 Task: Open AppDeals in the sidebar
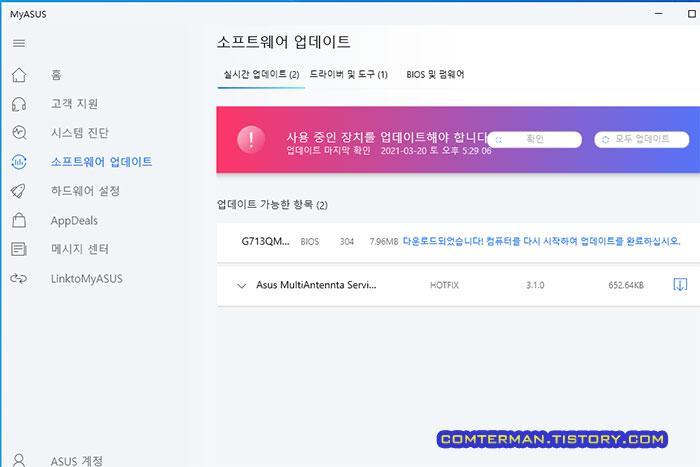[74, 221]
